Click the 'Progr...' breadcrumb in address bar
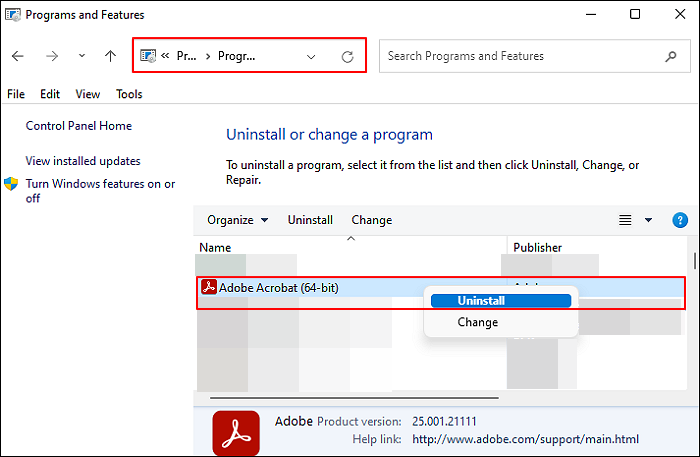700x457 pixels. click(x=237, y=56)
